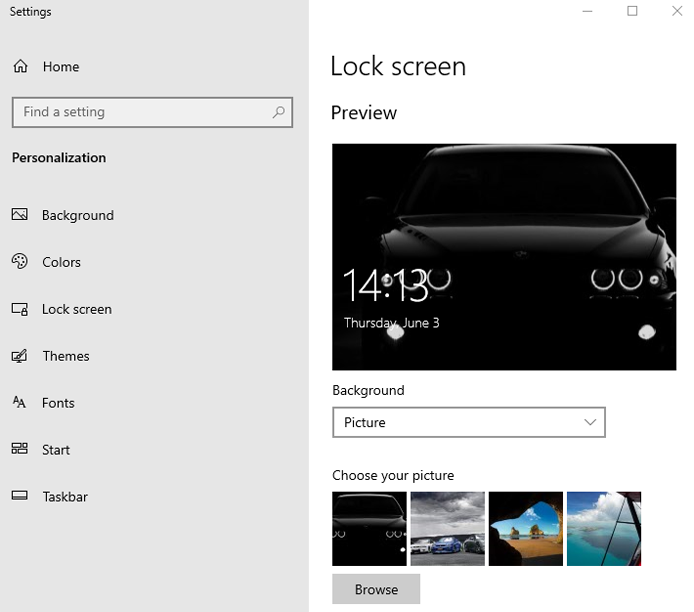Image resolution: width=694 pixels, height=612 pixels.
Task: Choose the beach cave picture thumbnail
Action: 526,529
